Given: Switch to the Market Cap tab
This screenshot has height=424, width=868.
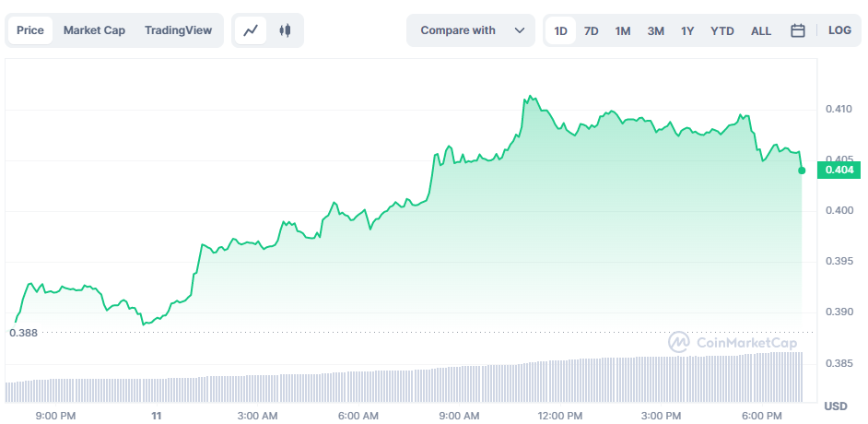Looking at the screenshot, I should pos(94,30).
